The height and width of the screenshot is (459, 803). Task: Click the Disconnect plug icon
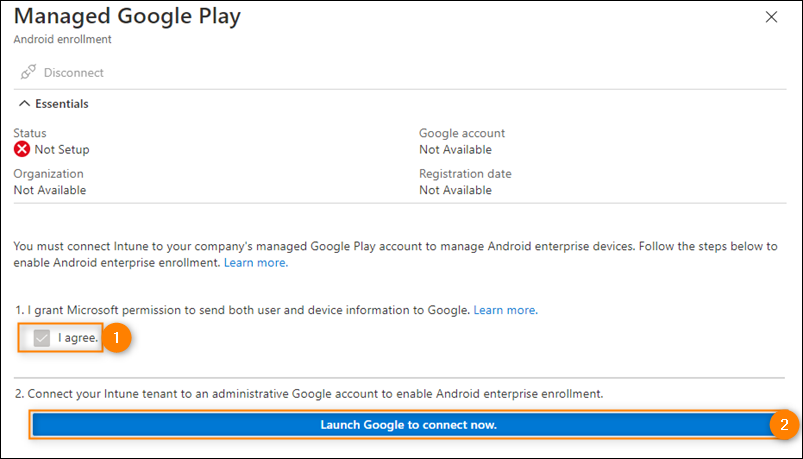coord(28,73)
